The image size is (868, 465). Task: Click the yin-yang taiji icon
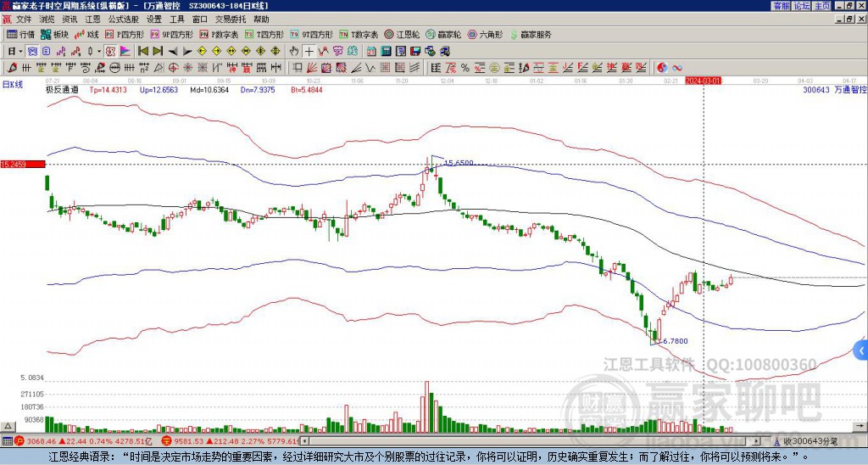[662, 68]
